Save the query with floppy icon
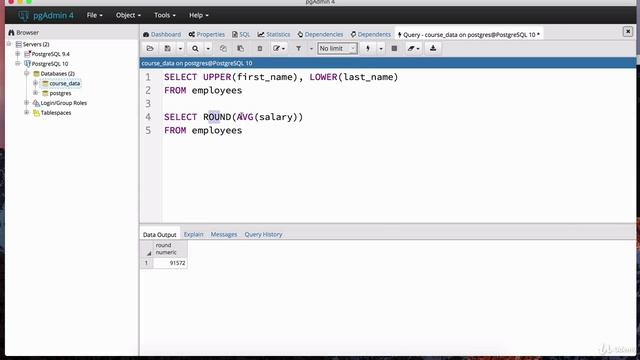 tap(167, 49)
